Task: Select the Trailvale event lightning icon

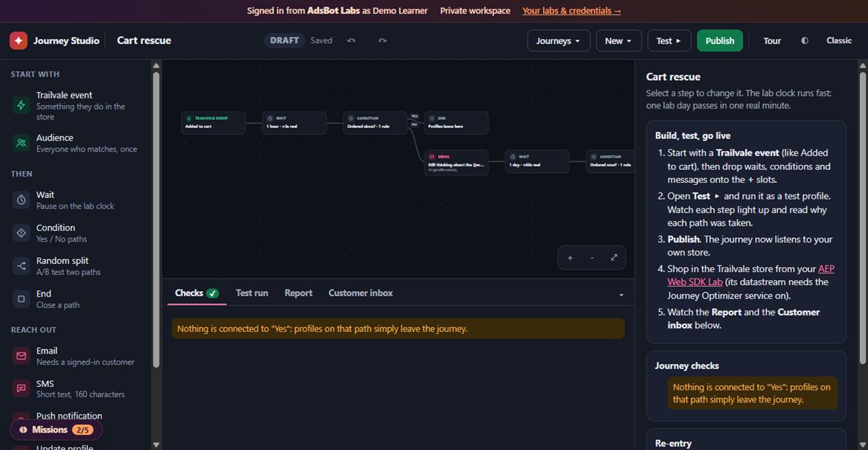Action: coord(22,106)
